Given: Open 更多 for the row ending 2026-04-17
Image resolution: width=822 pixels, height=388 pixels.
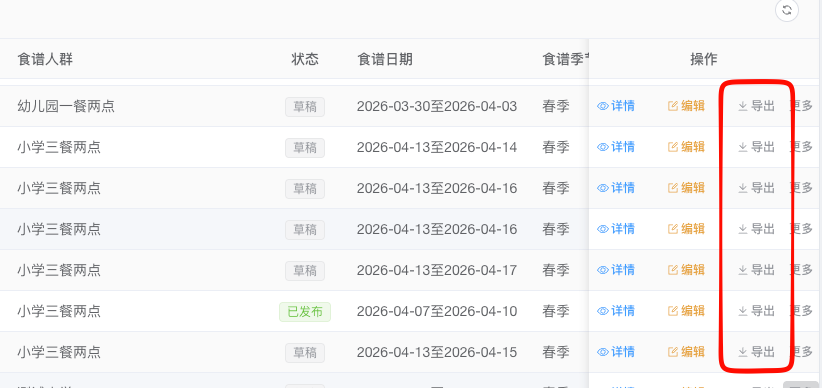Looking at the screenshot, I should click(801, 270).
